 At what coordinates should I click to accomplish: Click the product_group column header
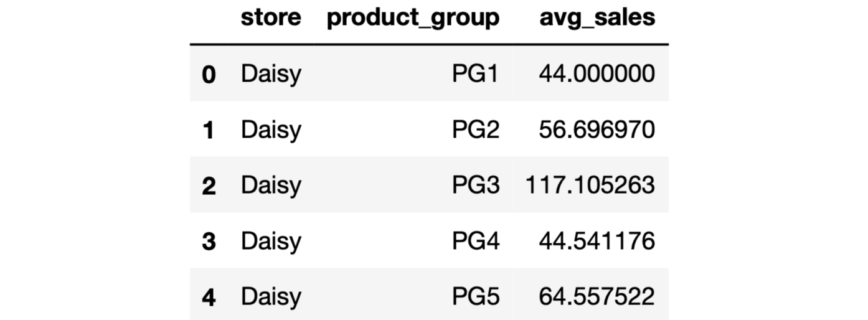(413, 17)
